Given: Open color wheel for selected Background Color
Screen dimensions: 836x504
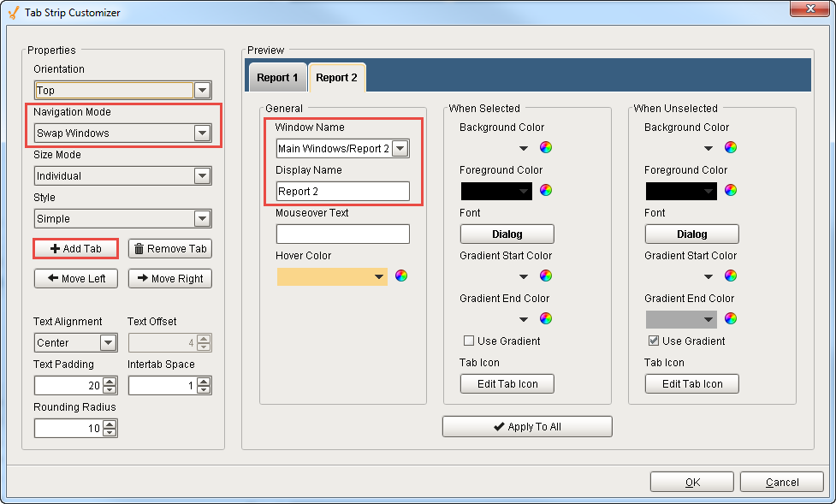Looking at the screenshot, I should [x=546, y=147].
